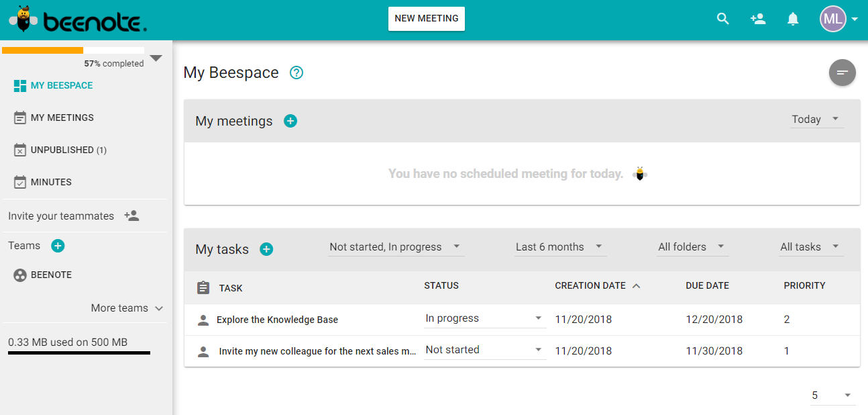Add a meeting with the plus icon
Viewport: 868px width, 415px height.
pyautogui.click(x=290, y=121)
